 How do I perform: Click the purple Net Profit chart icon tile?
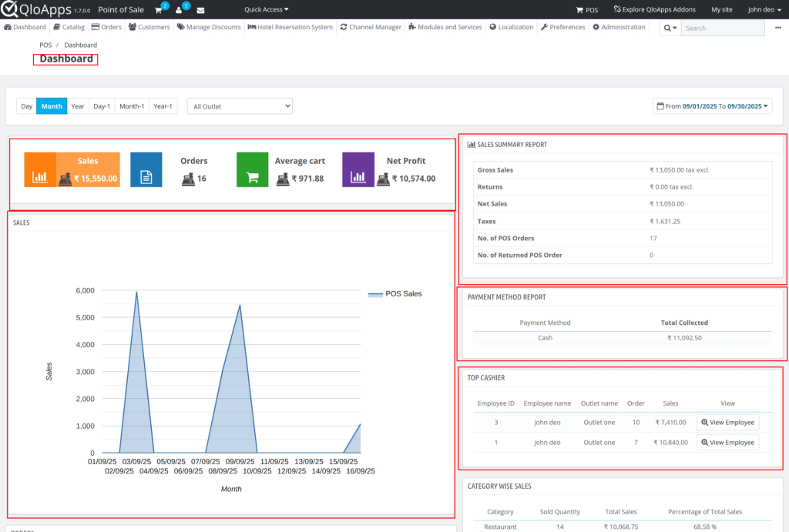point(358,170)
